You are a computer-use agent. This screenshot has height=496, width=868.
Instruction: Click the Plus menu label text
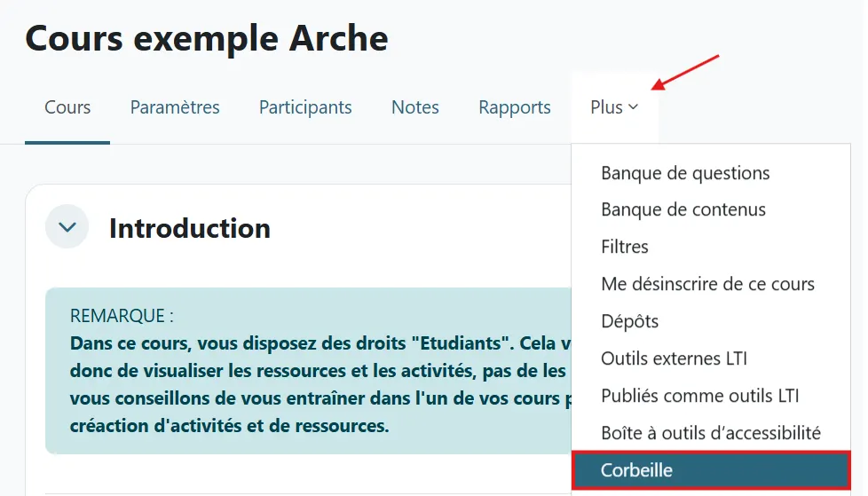pyautogui.click(x=607, y=106)
